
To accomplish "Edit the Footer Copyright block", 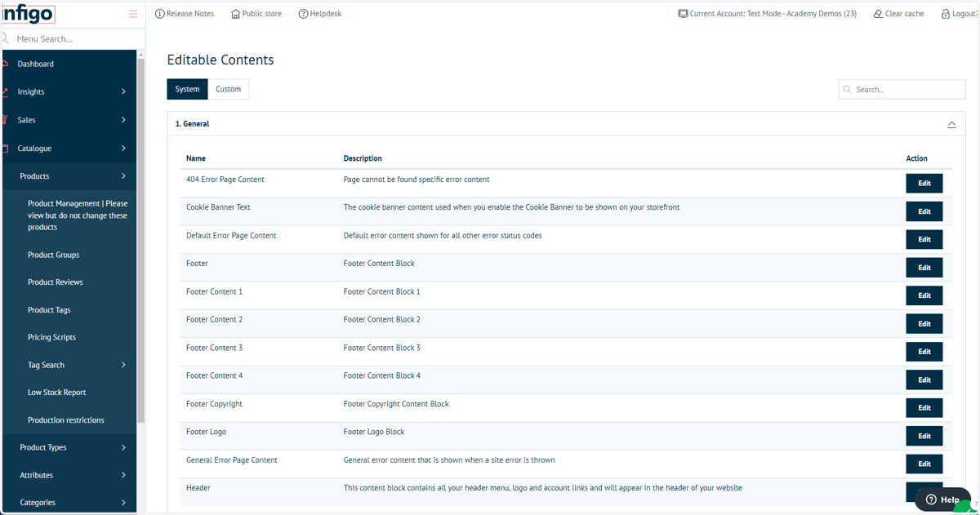I will point(924,407).
